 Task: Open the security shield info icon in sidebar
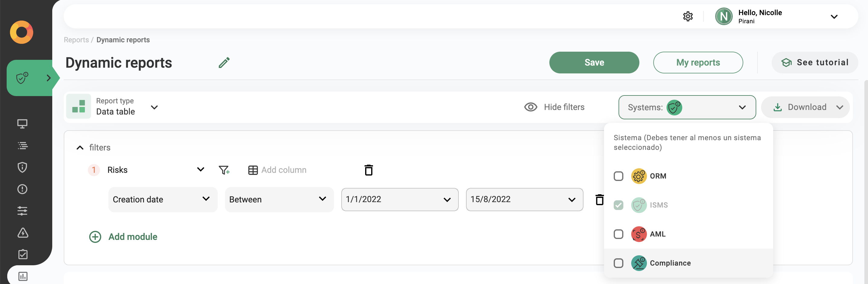22,167
